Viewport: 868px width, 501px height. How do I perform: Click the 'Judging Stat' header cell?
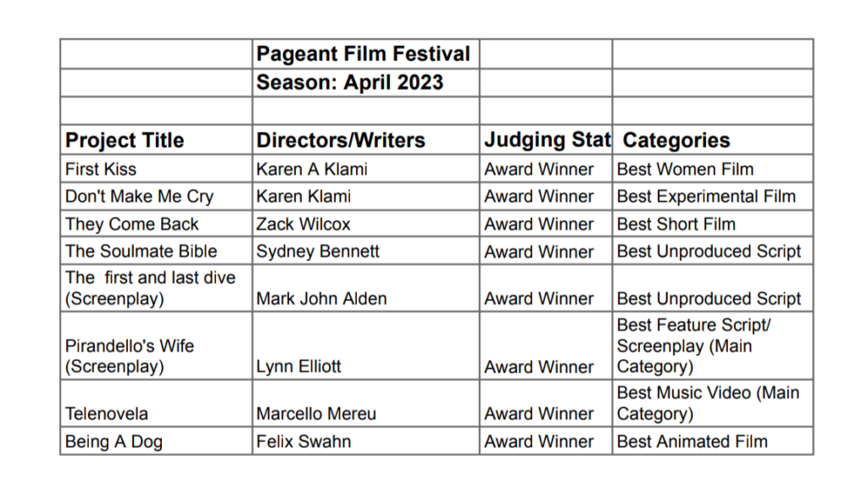coord(546,140)
